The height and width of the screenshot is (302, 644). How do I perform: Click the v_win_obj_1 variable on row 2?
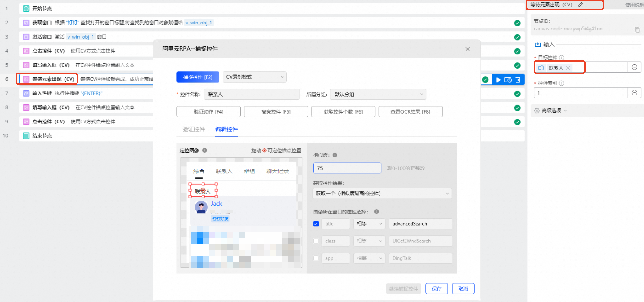(x=199, y=23)
